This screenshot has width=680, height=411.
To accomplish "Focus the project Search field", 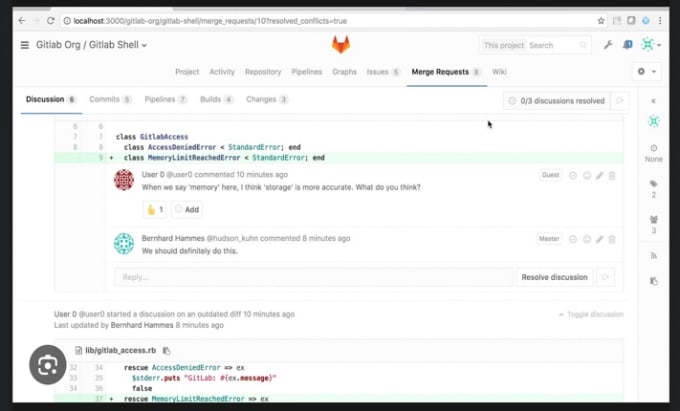I will 557,45.
